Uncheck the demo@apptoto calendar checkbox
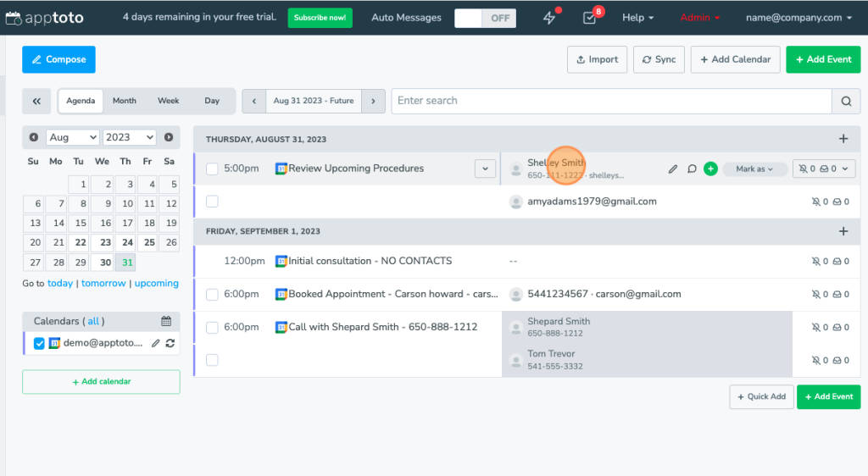868x476 pixels. click(39, 343)
